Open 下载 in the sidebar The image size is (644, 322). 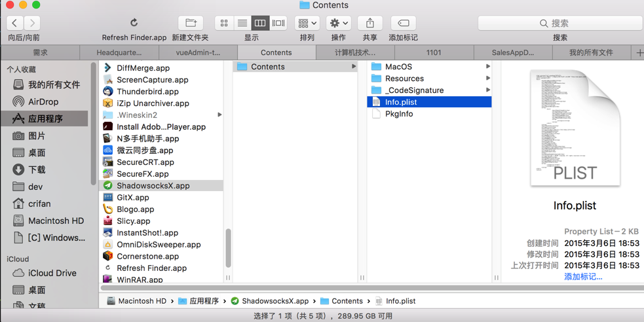point(46,170)
